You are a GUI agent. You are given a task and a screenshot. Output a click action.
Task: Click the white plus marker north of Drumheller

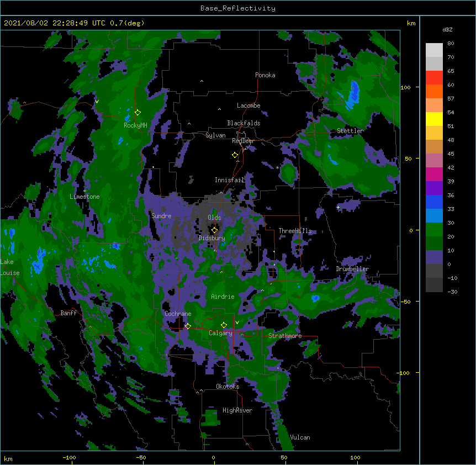point(338,207)
